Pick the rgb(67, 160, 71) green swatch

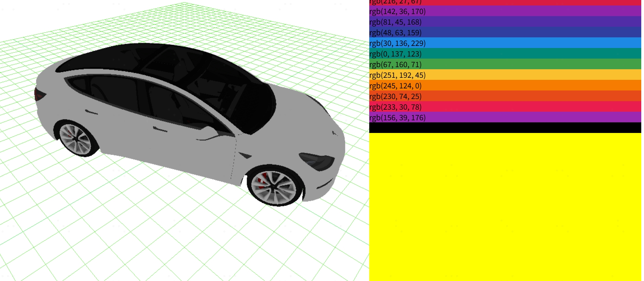click(505, 64)
